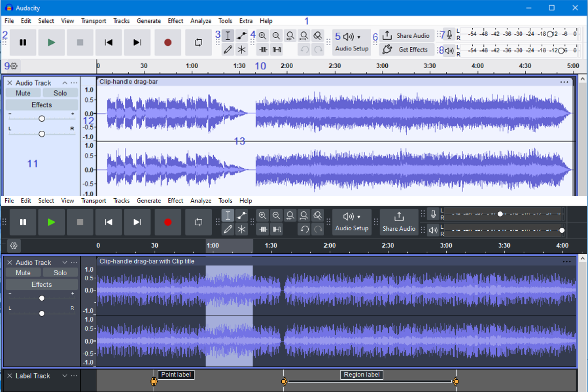Image resolution: width=588 pixels, height=392 pixels.
Task: Click the 'Region label' text box
Action: tap(362, 375)
